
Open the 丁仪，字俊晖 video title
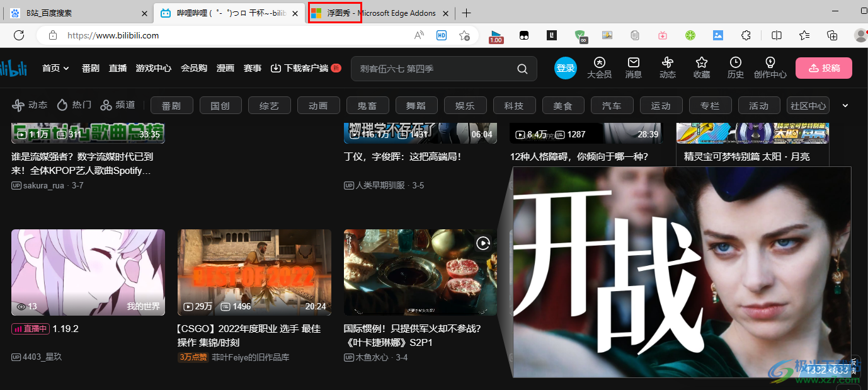[403, 156]
